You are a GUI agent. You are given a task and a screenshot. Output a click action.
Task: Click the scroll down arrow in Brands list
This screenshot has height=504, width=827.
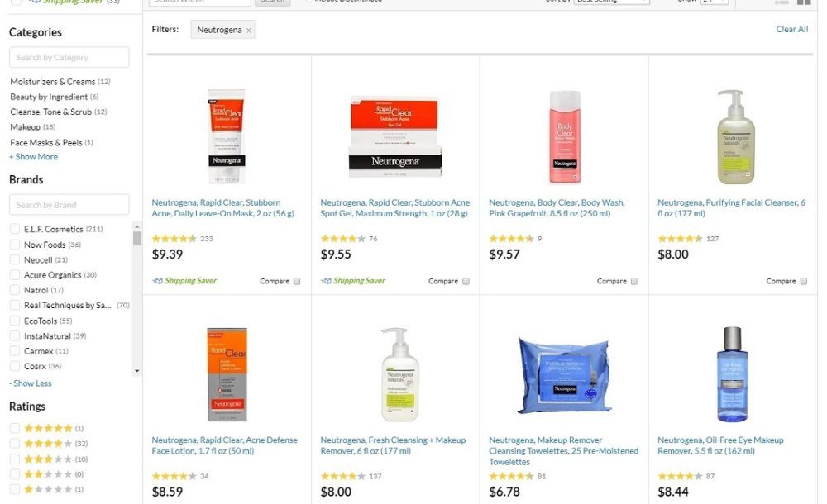137,371
